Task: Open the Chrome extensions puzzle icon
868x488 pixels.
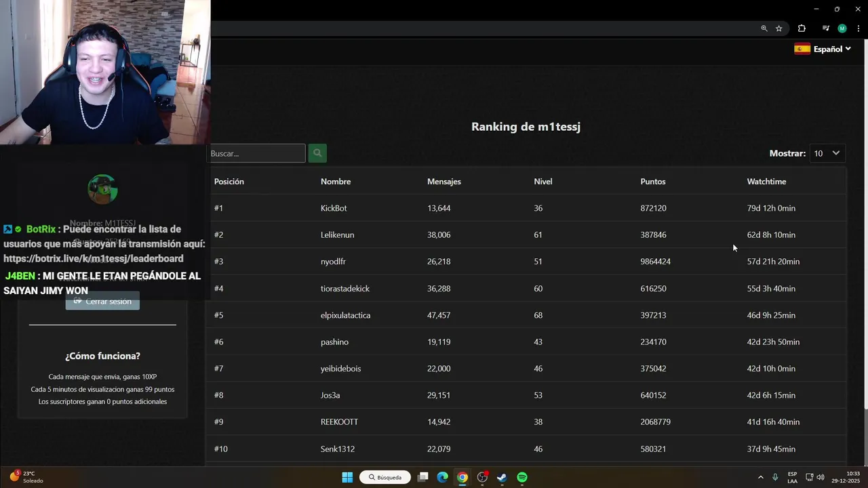Action: click(x=802, y=28)
